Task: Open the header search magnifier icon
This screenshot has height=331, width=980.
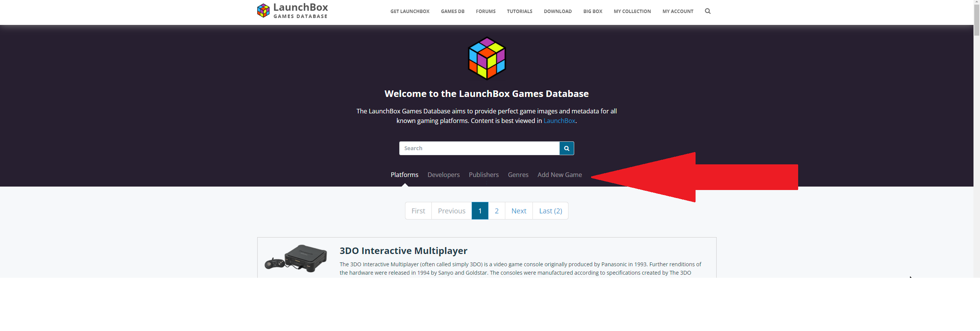Action: (707, 11)
